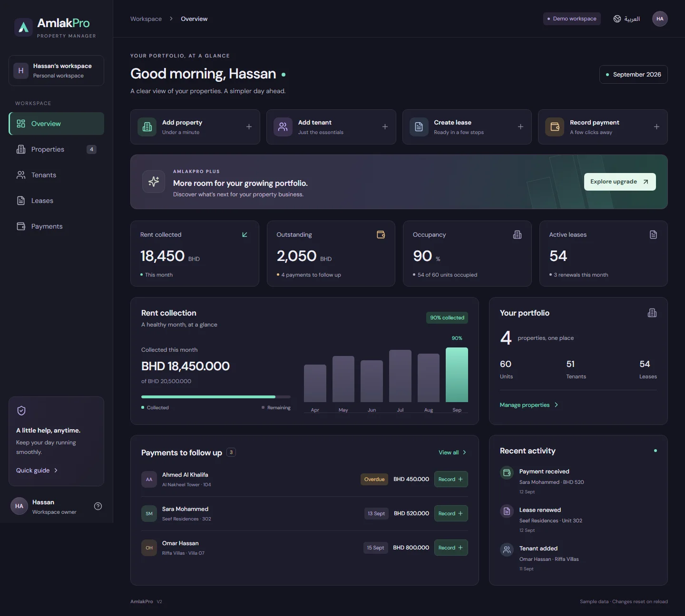Click the wallet icon on Outstanding card
The width and height of the screenshot is (685, 616).
pos(381,235)
